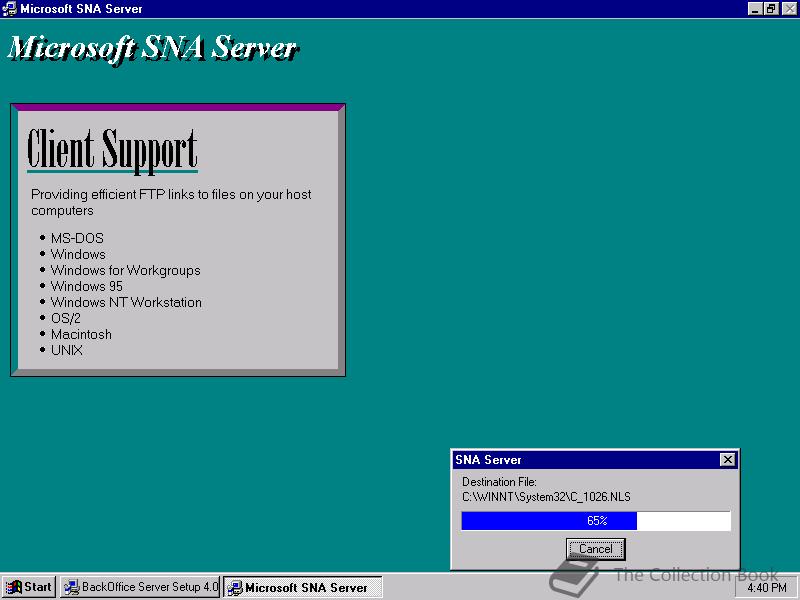Click the destination path C:\WINNT\System32\C_1026.NLS

546,497
